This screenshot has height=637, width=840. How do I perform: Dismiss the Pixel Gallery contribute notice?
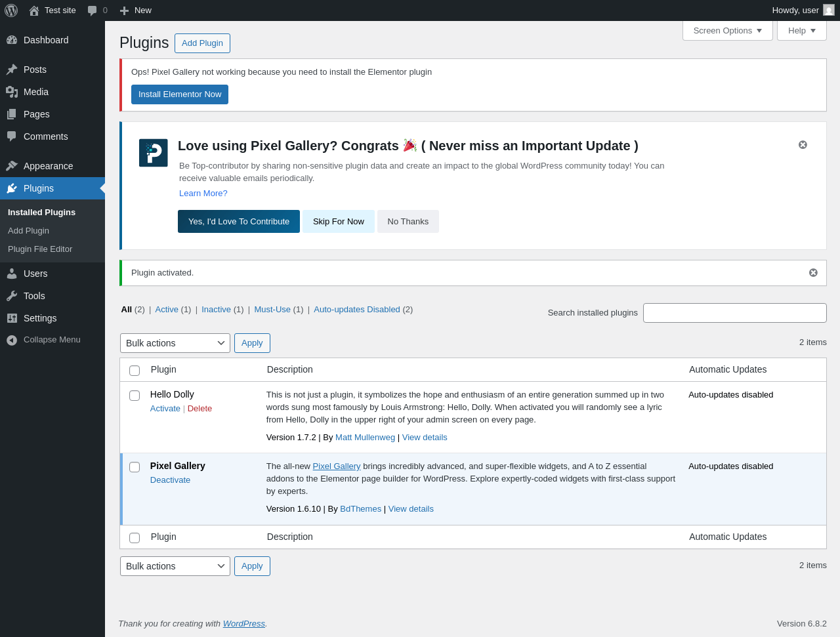tap(803, 144)
